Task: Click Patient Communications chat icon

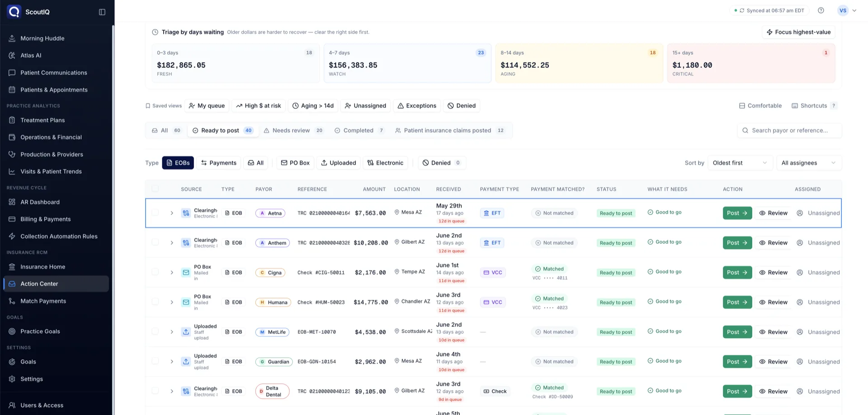Action: pyautogui.click(x=12, y=73)
